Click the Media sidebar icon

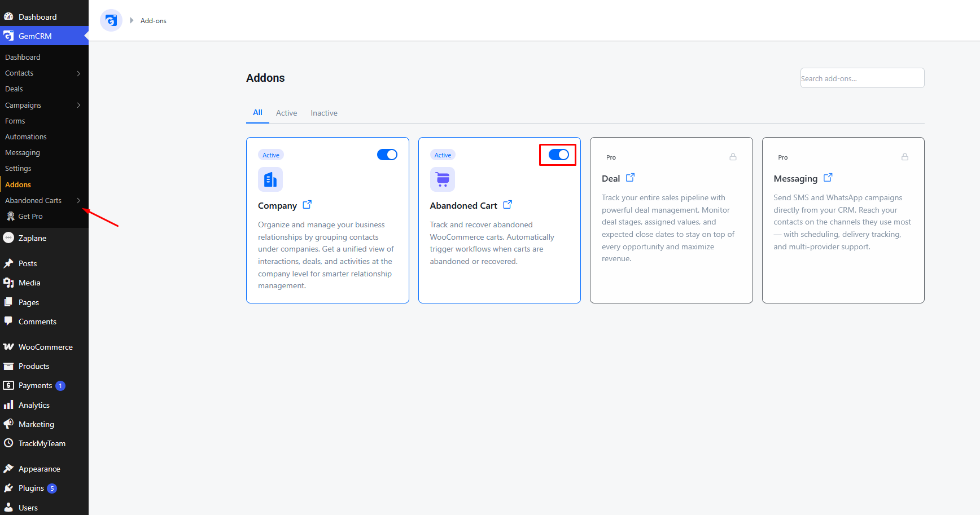pyautogui.click(x=8, y=283)
